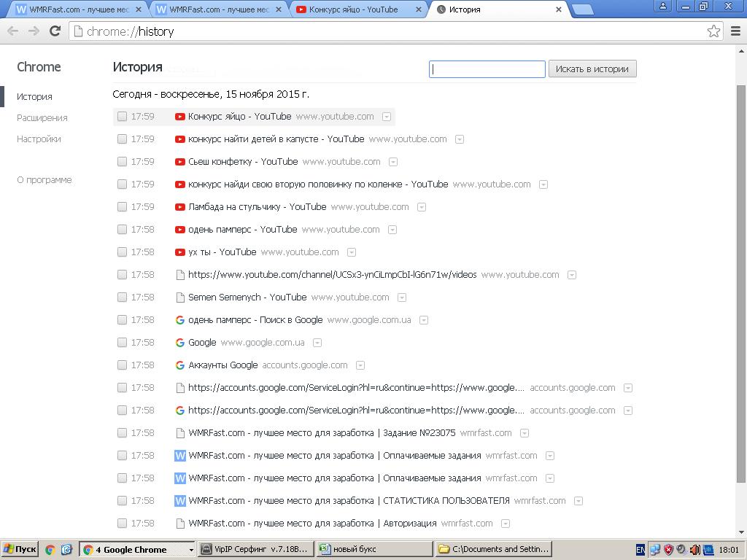
Task: Click the browser back arrow
Action: point(13,31)
